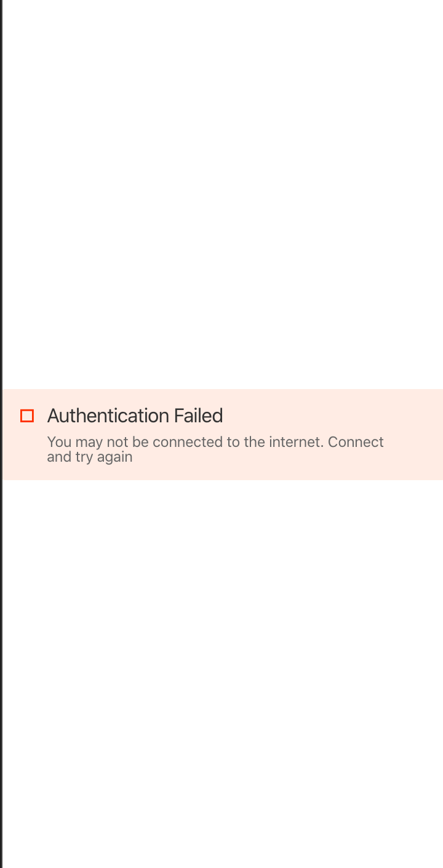Click the dark left window border
443x868 pixels.
(1, 434)
